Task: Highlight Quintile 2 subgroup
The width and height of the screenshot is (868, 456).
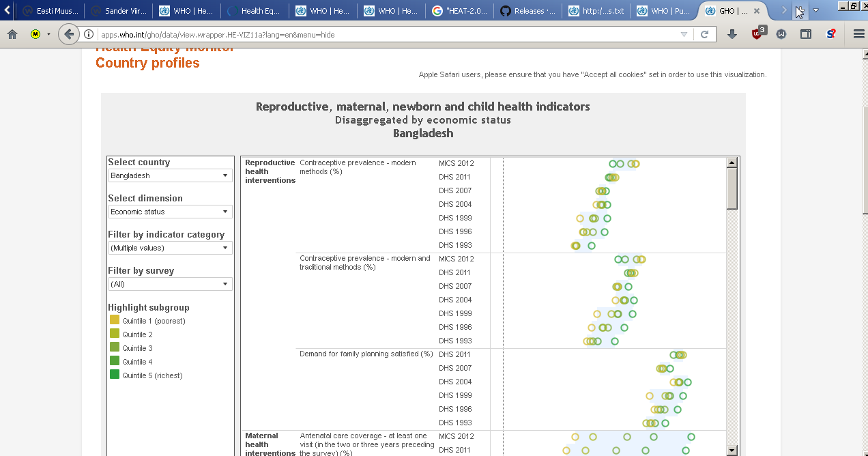Action: [x=131, y=334]
